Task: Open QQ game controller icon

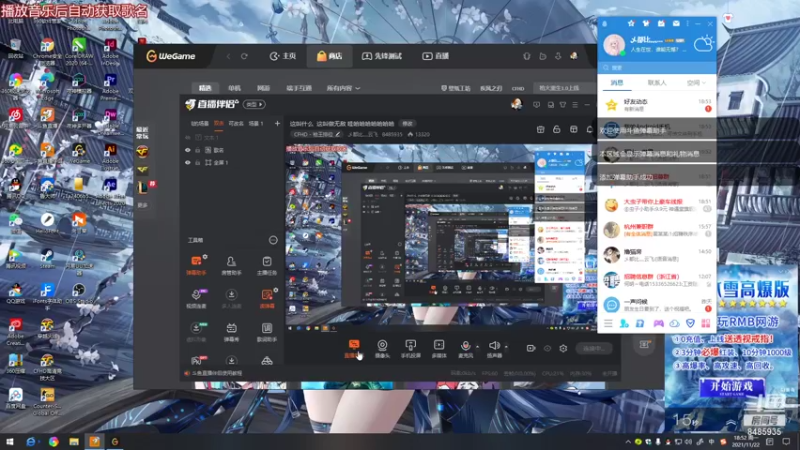Action: tap(659, 323)
